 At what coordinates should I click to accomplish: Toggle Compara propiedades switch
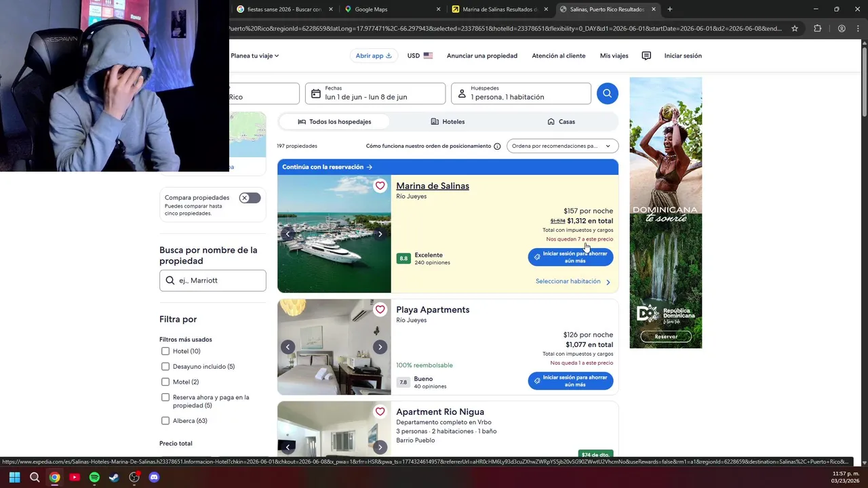pyautogui.click(x=250, y=198)
